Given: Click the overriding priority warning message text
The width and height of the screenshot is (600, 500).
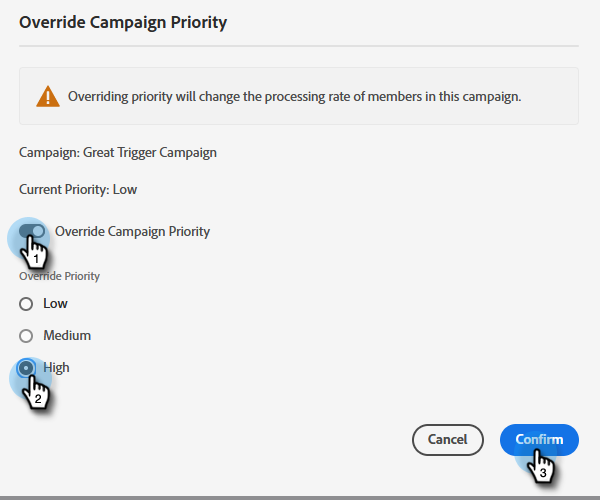Looking at the screenshot, I should [x=294, y=97].
